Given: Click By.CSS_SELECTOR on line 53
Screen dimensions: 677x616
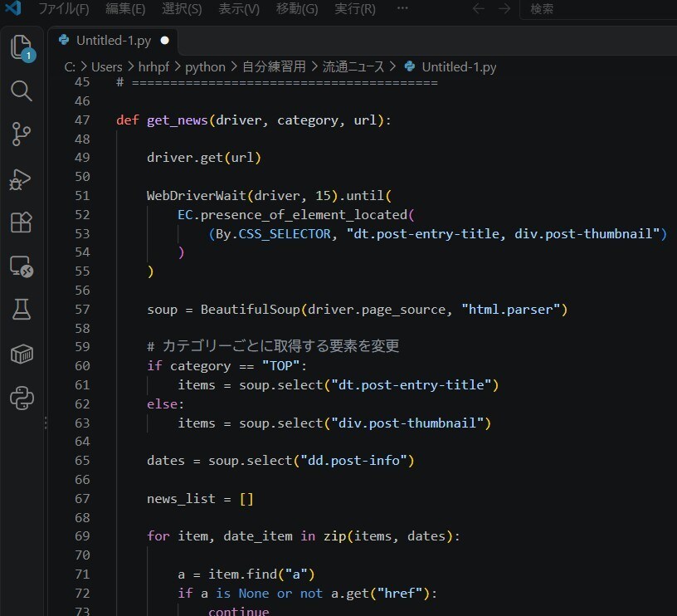Looking at the screenshot, I should pos(273,234).
